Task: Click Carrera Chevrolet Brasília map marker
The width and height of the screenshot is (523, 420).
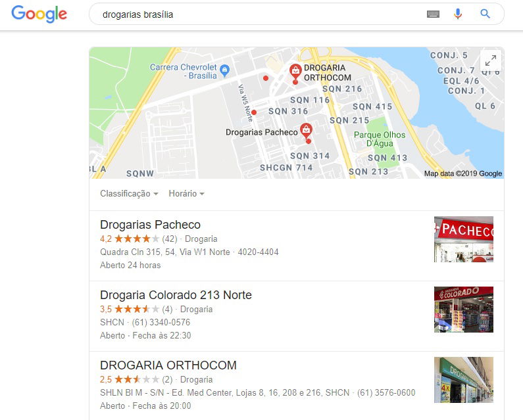Action: 225,70
